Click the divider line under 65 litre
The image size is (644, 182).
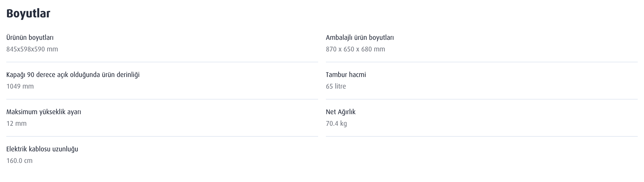[x=482, y=99]
